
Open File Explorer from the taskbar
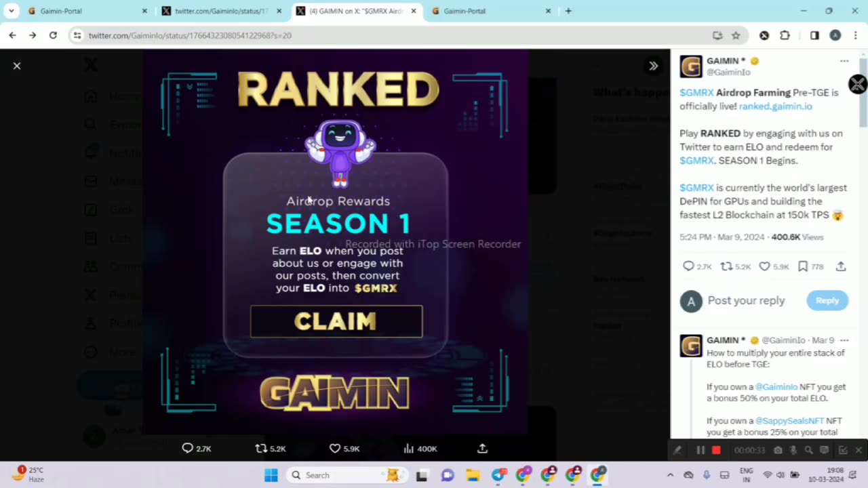coord(472,475)
